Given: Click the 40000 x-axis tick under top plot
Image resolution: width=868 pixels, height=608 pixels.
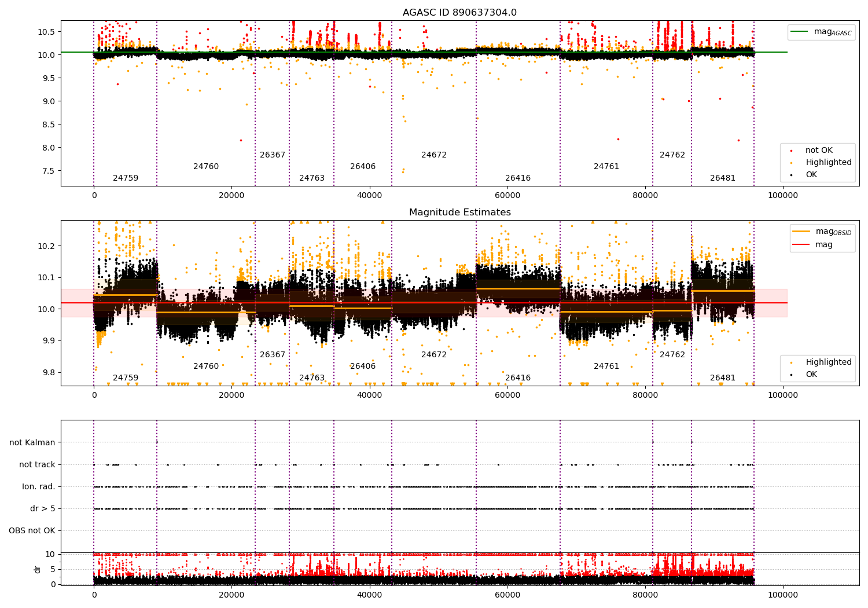Looking at the screenshot, I should click(369, 195).
